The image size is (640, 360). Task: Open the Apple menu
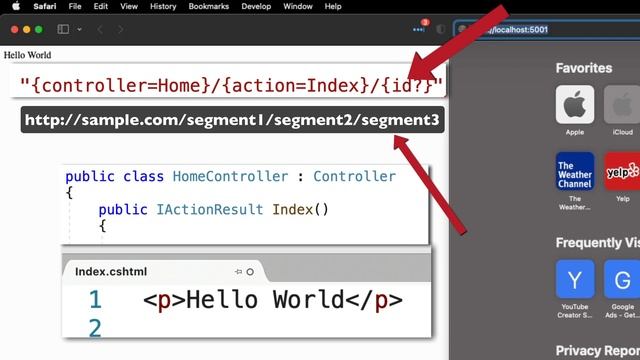[x=16, y=6]
